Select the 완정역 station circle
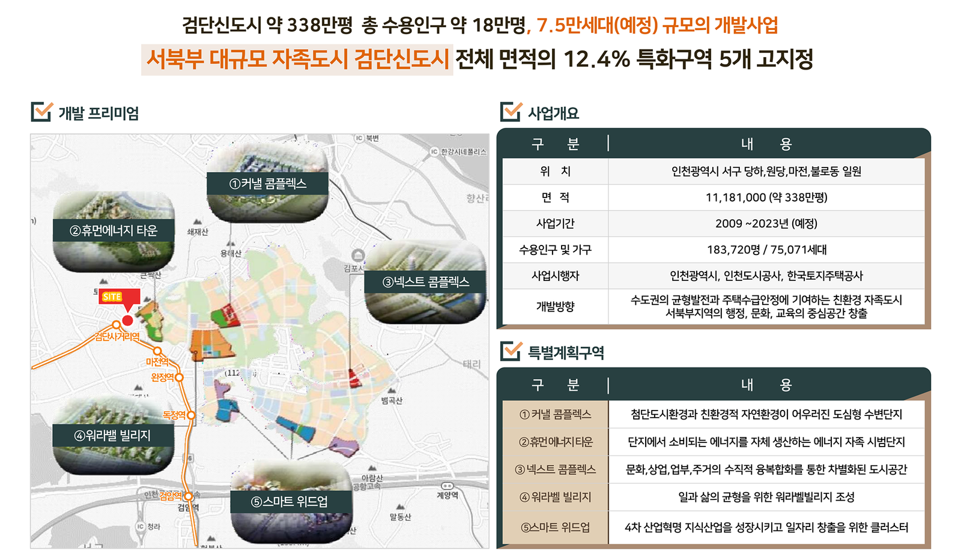This screenshot has width=961, height=560. pyautogui.click(x=179, y=377)
